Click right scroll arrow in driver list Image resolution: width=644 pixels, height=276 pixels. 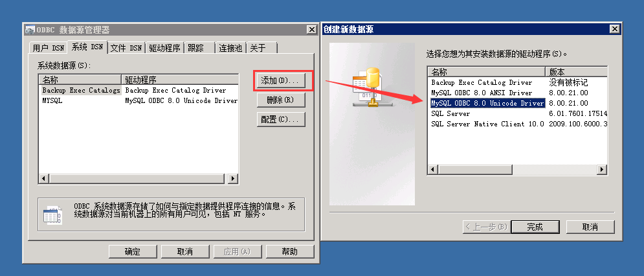[602, 170]
